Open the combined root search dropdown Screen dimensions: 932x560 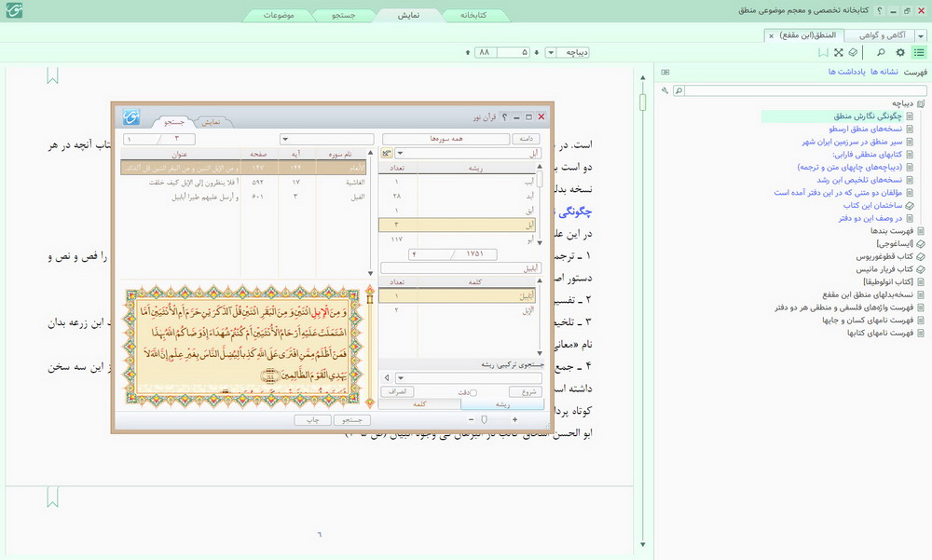coord(401,377)
